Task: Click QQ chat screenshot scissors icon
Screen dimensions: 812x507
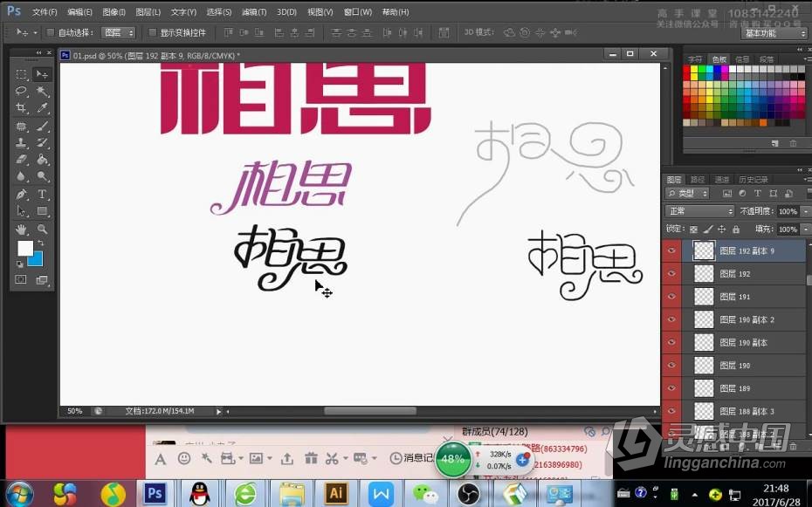Action: pos(332,458)
